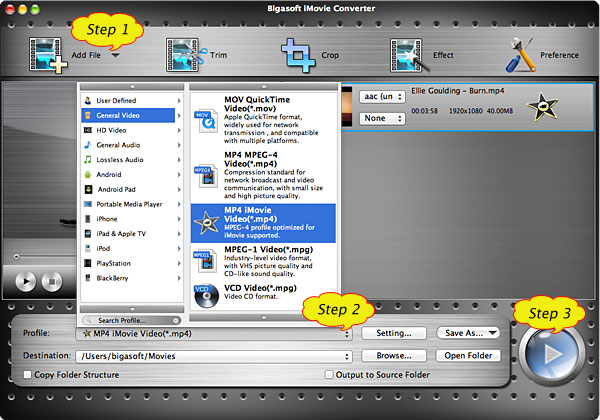Open the Add File dropdown arrow

115,55
